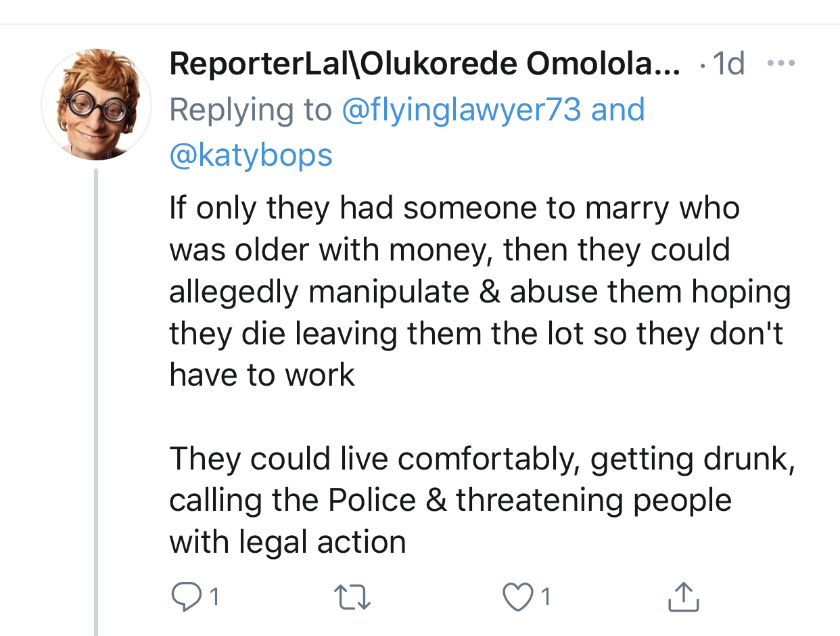This screenshot has height=636, width=840.
Task: Click the vertical thread line under the avatar
Action: click(96, 406)
